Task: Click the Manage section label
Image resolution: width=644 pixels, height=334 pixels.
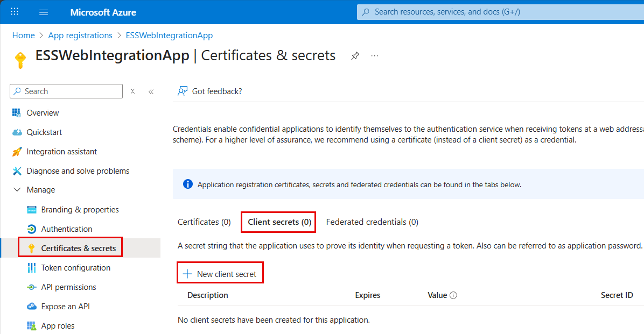Action: [x=41, y=190]
